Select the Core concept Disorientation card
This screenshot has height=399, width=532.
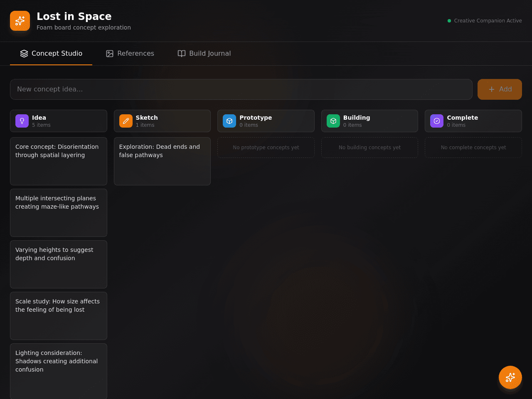pyautogui.click(x=59, y=161)
